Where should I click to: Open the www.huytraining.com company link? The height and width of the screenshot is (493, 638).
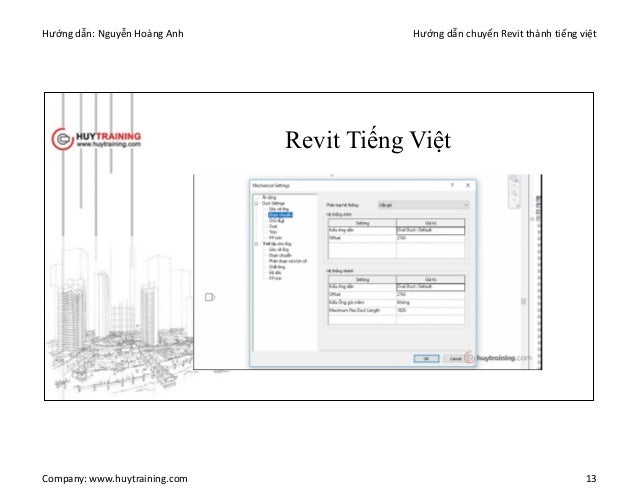[138, 478]
